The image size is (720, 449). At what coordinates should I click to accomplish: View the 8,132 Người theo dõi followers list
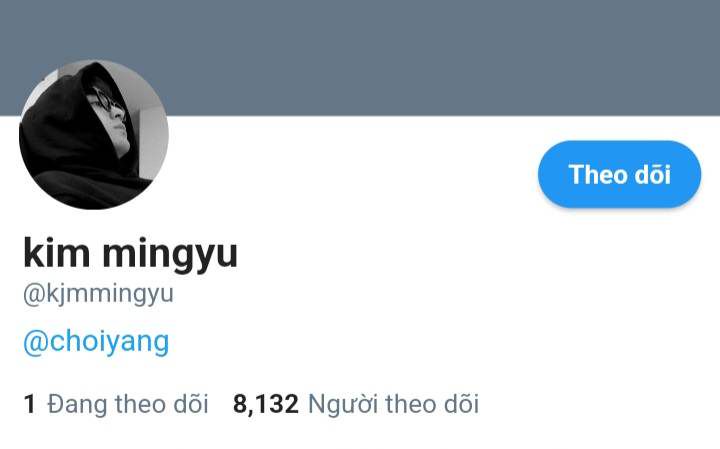click(356, 404)
